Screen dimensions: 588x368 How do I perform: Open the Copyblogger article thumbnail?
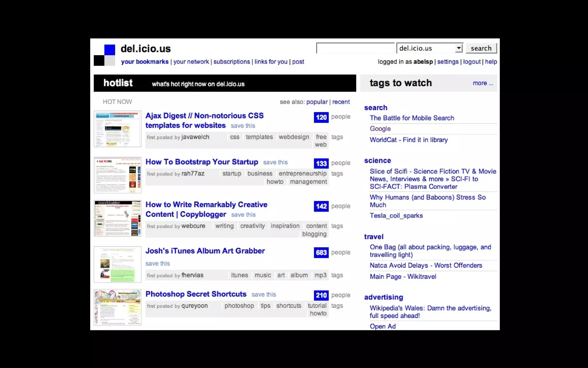tap(117, 218)
